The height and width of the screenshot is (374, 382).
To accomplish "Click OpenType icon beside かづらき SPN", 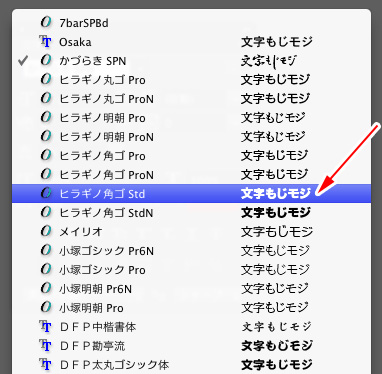I will pos(46,60).
